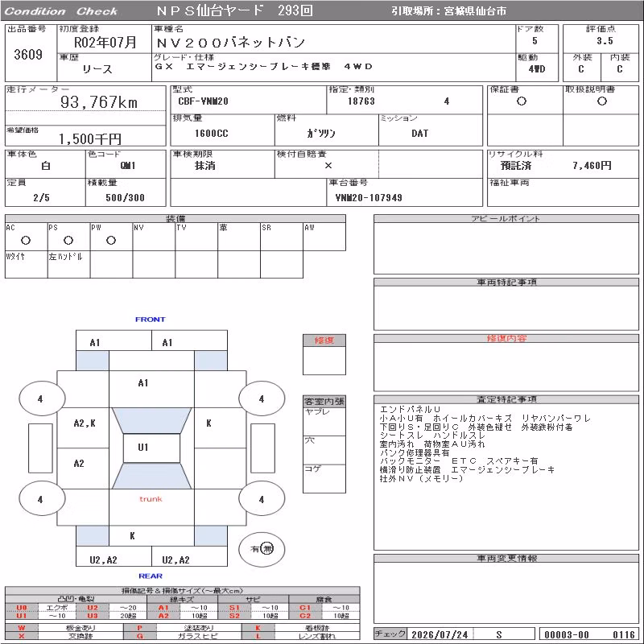
Task: Select interior grade C under 内装
Action: pos(619,68)
